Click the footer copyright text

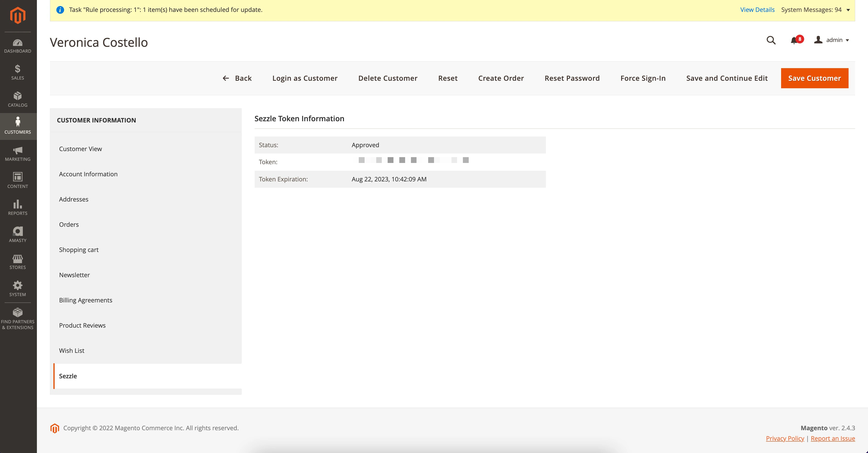(x=151, y=428)
